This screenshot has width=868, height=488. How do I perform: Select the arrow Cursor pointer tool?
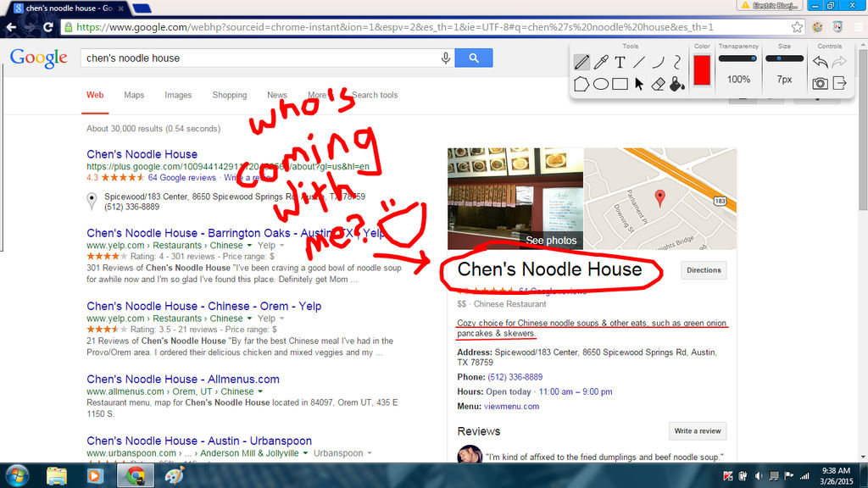coord(639,84)
